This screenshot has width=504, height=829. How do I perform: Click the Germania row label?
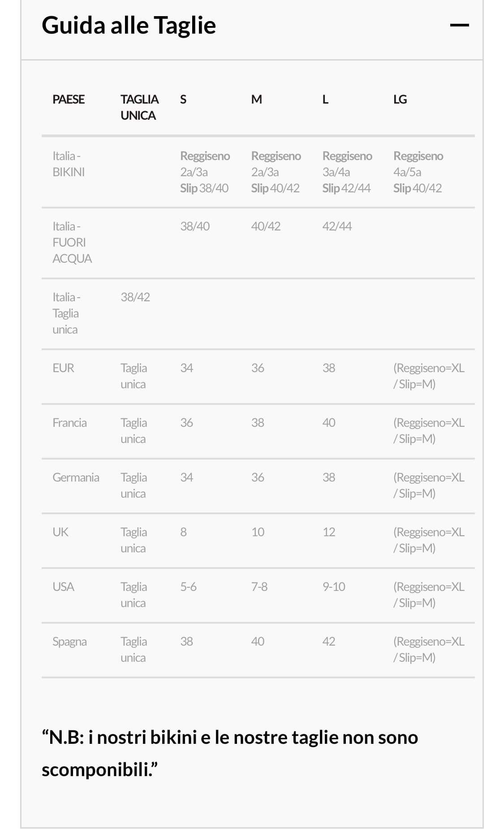coord(76,477)
